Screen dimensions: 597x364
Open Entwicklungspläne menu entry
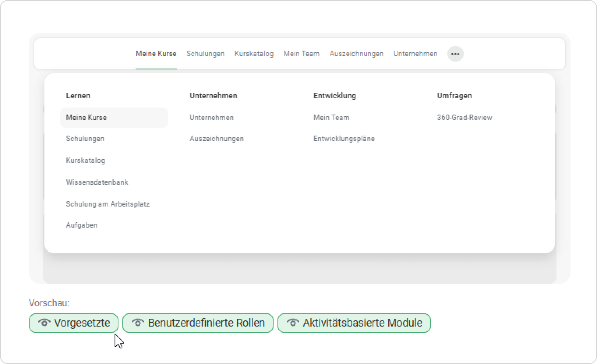tap(344, 139)
